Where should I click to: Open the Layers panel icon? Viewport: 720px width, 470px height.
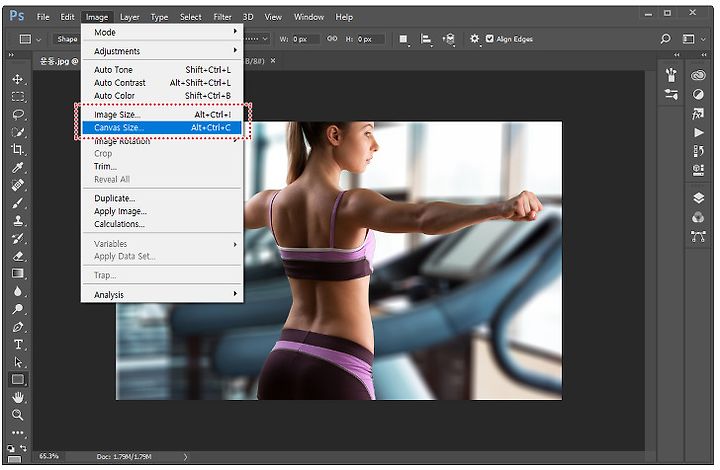coord(698,198)
